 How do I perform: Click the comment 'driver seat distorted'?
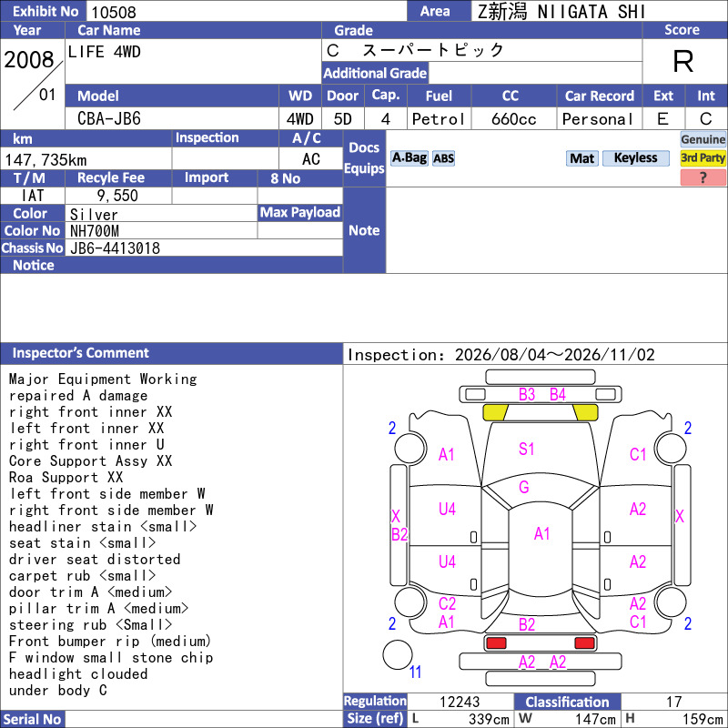95,560
